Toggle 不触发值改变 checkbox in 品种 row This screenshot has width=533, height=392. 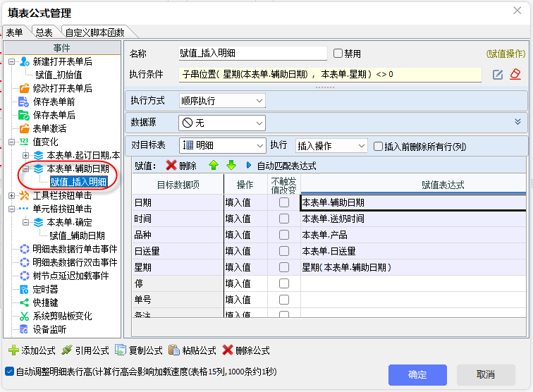(284, 235)
